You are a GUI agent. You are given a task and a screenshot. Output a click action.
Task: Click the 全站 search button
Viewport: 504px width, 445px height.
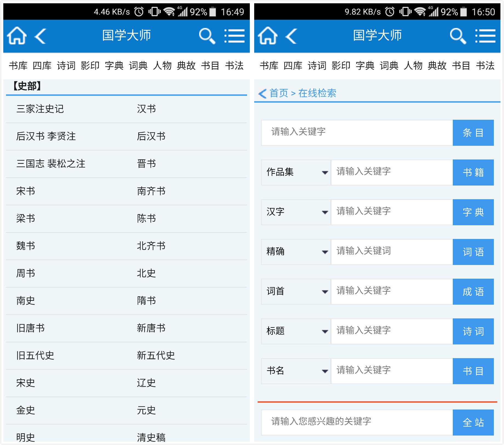473,422
